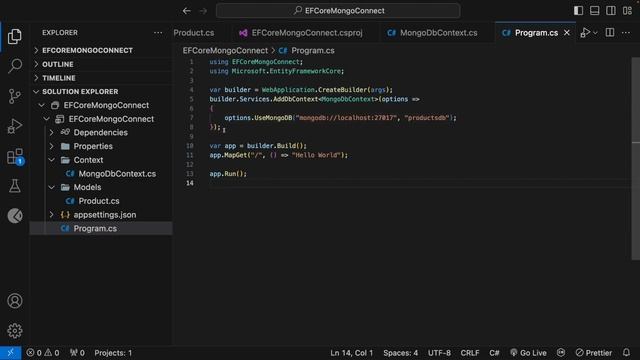Change language mode via C#

[494, 353]
